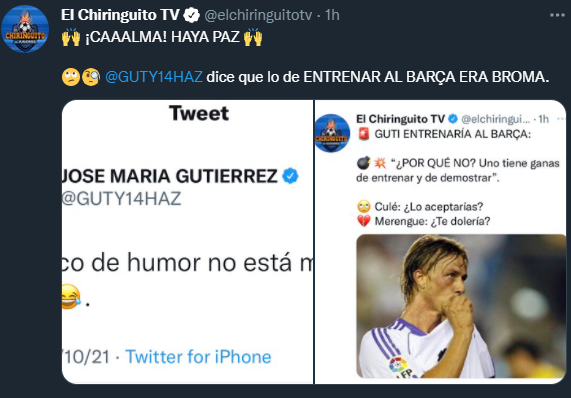Click the broken heart emoji beside Merengue
The height and width of the screenshot is (398, 571).
[364, 221]
